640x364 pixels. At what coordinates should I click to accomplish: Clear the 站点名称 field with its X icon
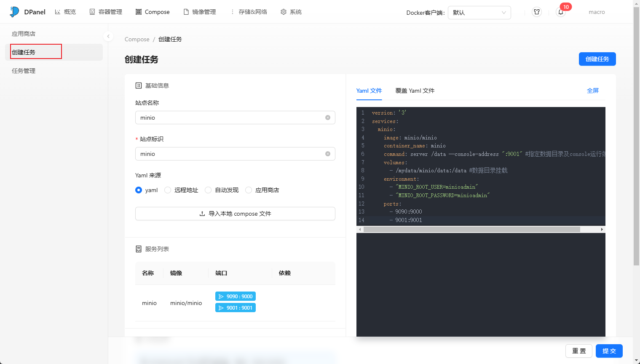pos(328,118)
